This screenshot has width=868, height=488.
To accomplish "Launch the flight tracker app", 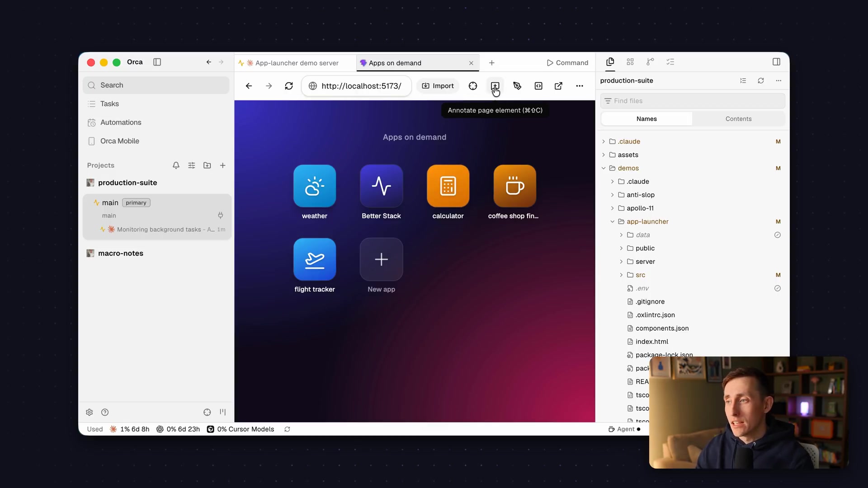I will coord(315,259).
